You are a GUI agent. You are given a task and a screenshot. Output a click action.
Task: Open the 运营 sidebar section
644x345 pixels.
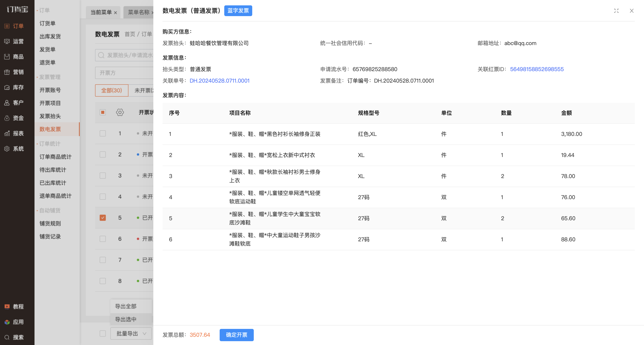tap(14, 41)
